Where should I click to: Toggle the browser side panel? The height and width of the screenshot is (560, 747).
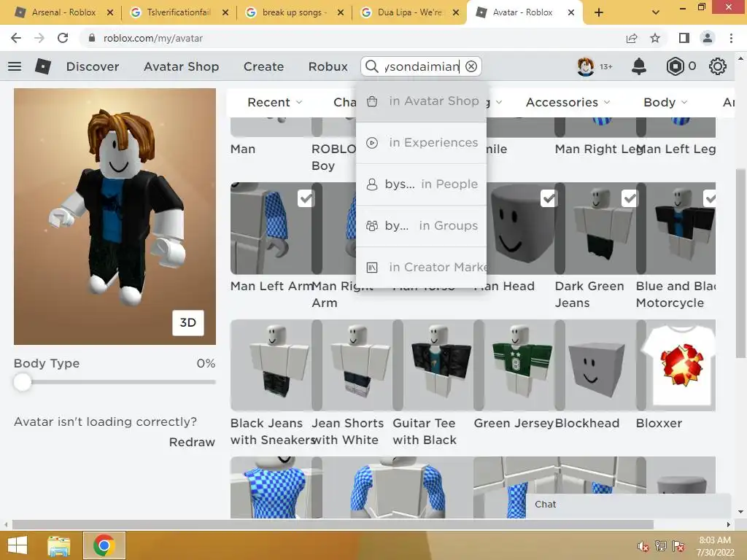684,38
